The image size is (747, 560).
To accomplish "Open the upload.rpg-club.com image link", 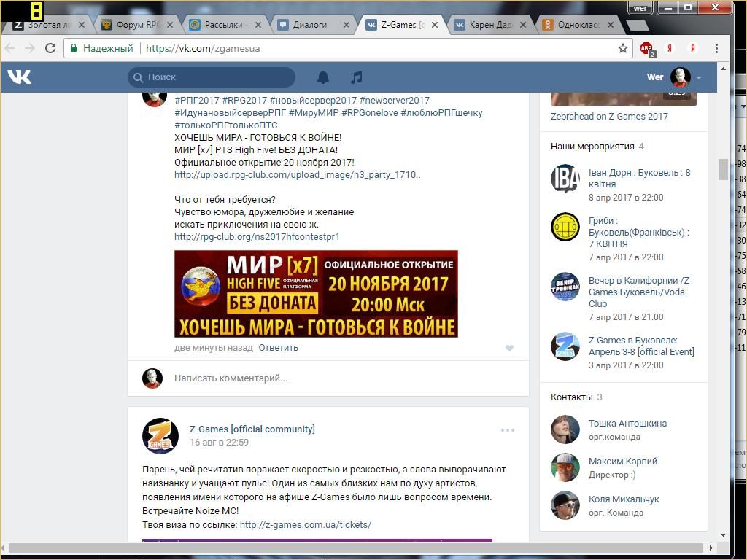I will tap(298, 175).
